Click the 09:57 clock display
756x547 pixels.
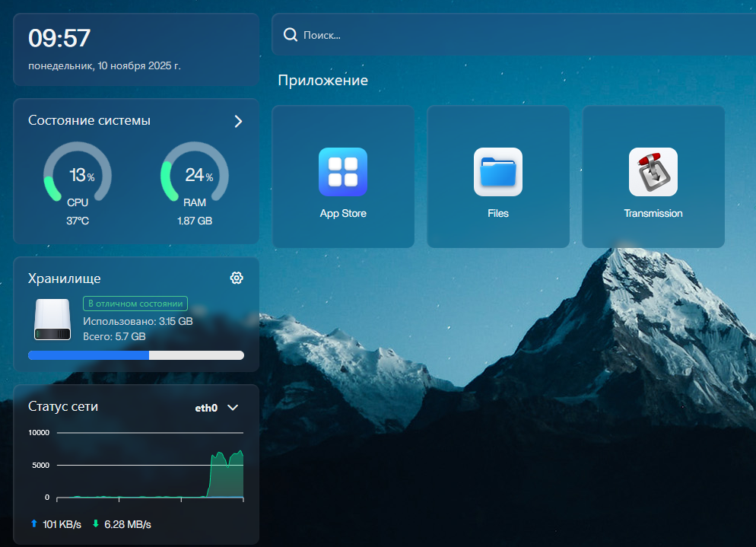(x=59, y=38)
